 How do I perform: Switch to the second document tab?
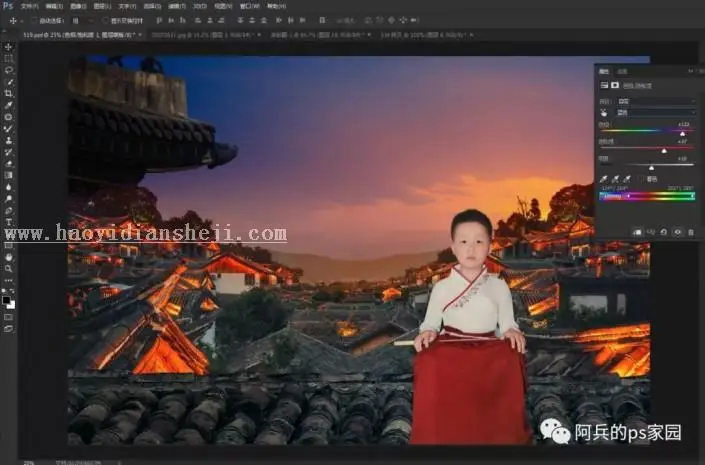203,35
